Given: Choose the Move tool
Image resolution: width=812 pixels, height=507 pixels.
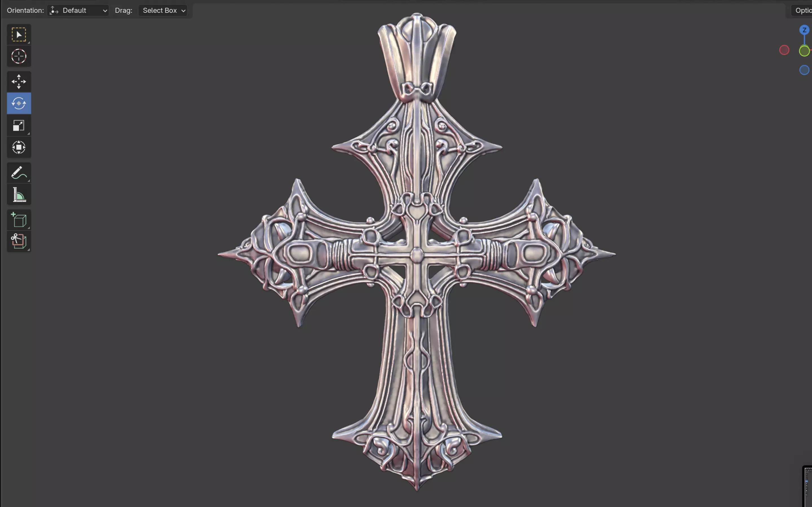Looking at the screenshot, I should [19, 81].
